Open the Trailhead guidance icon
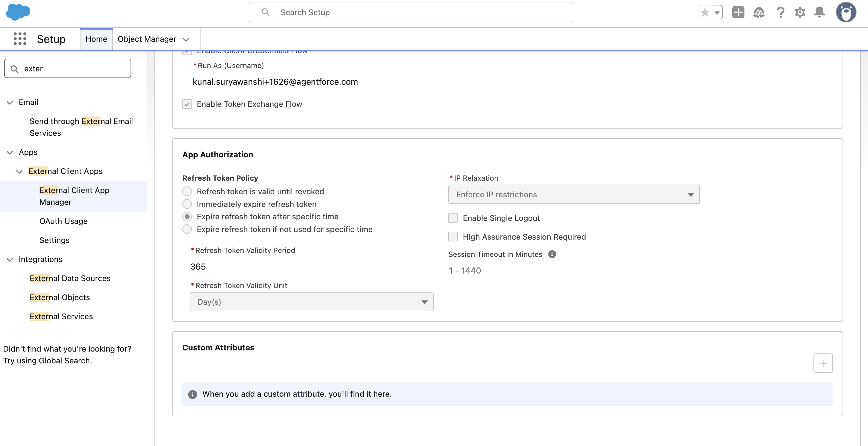868x446 pixels. (759, 12)
